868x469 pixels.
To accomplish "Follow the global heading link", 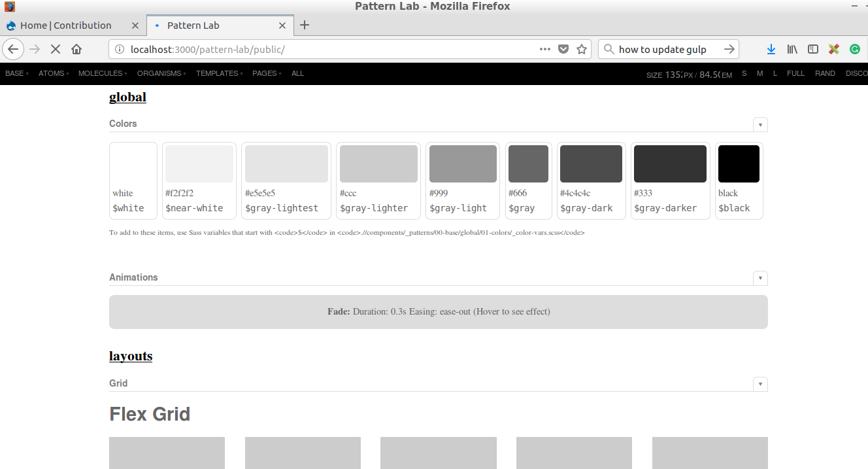I will [x=127, y=97].
